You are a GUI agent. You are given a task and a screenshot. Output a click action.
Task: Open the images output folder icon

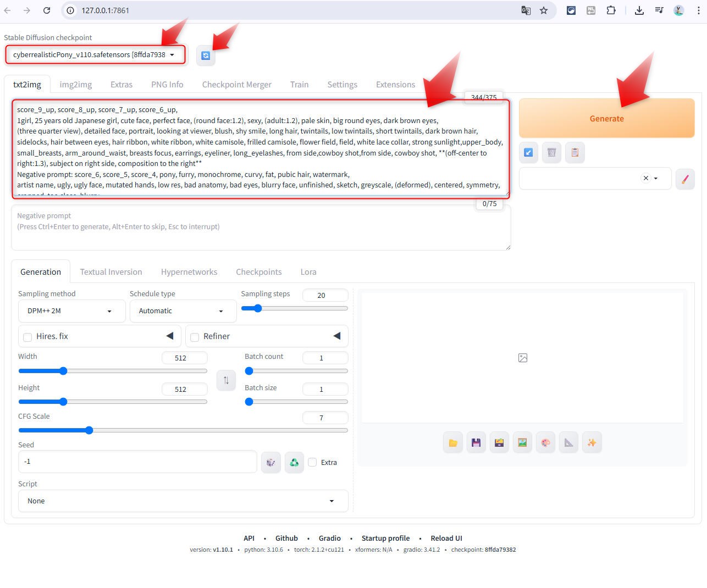[x=453, y=442]
